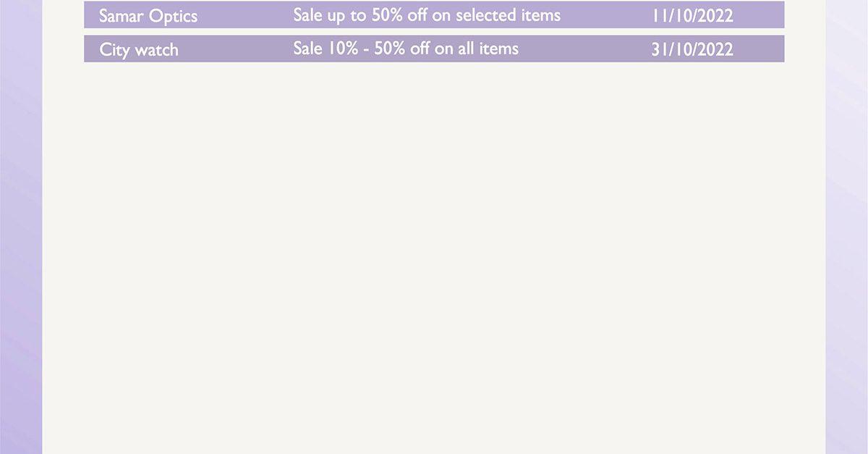Click the word Sale in the Samar Optics row

[x=307, y=14]
